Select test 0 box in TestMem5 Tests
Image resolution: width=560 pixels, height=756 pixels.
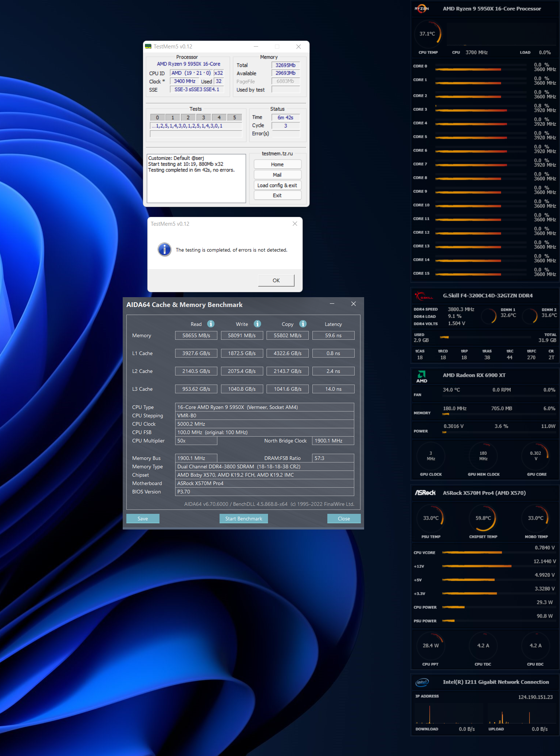[157, 117]
